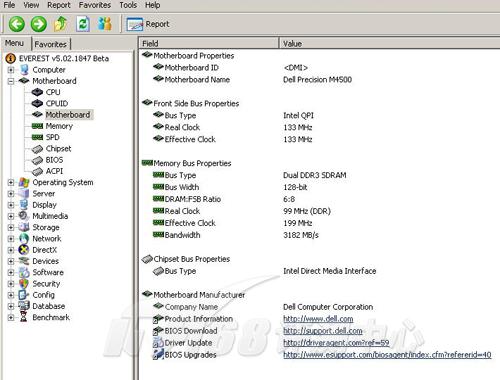Click the Server icon in tree

click(24, 194)
